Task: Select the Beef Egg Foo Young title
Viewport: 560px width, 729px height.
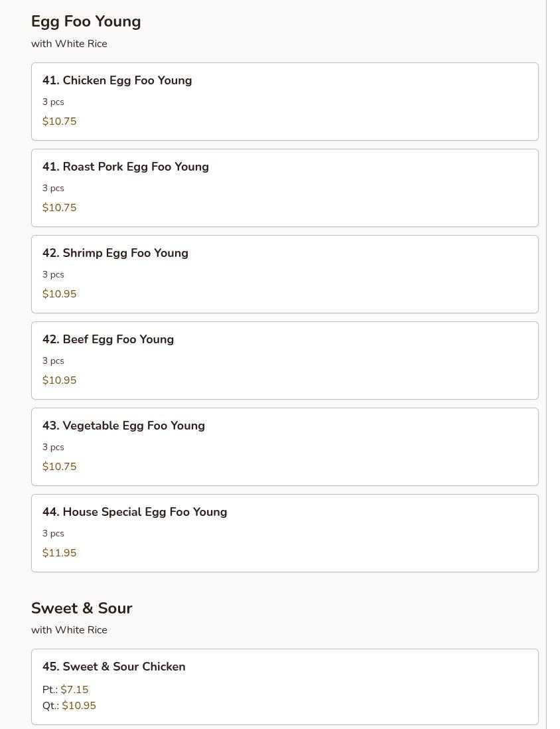Action: tap(108, 339)
